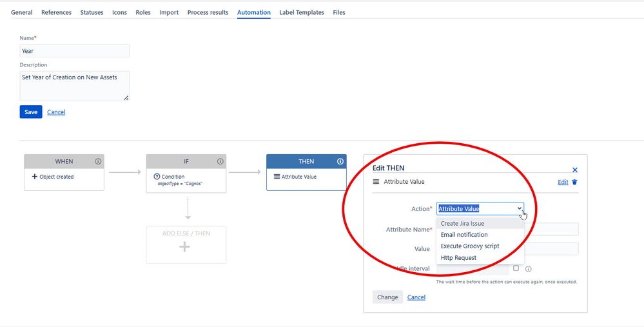
Task: Click the Description text area
Action: click(x=74, y=86)
